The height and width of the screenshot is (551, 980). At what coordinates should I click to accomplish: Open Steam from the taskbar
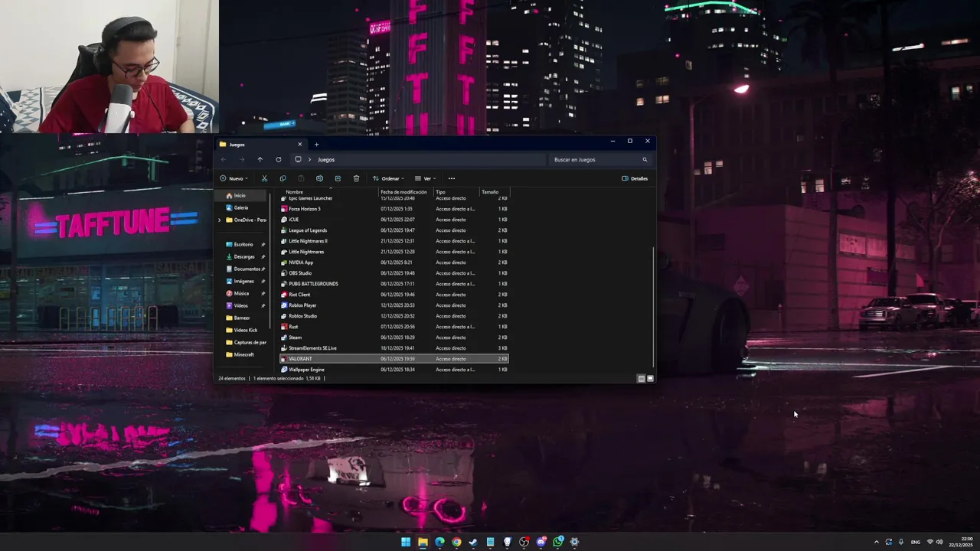pos(473,542)
